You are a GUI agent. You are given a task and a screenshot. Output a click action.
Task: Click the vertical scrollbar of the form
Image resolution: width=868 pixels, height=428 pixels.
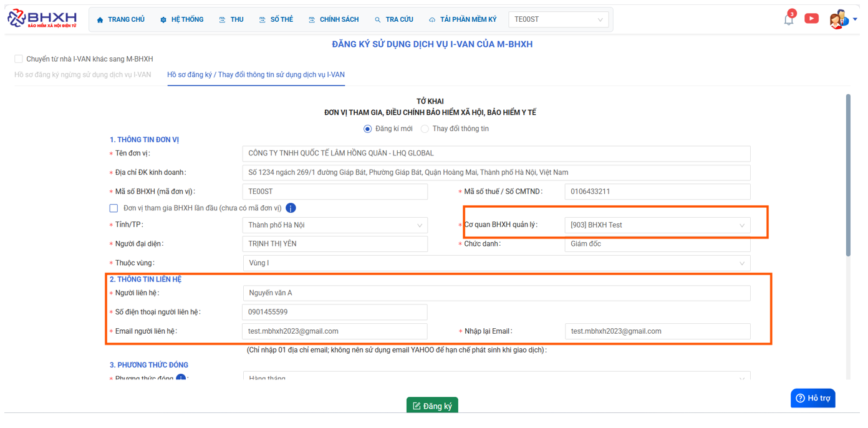(x=847, y=175)
